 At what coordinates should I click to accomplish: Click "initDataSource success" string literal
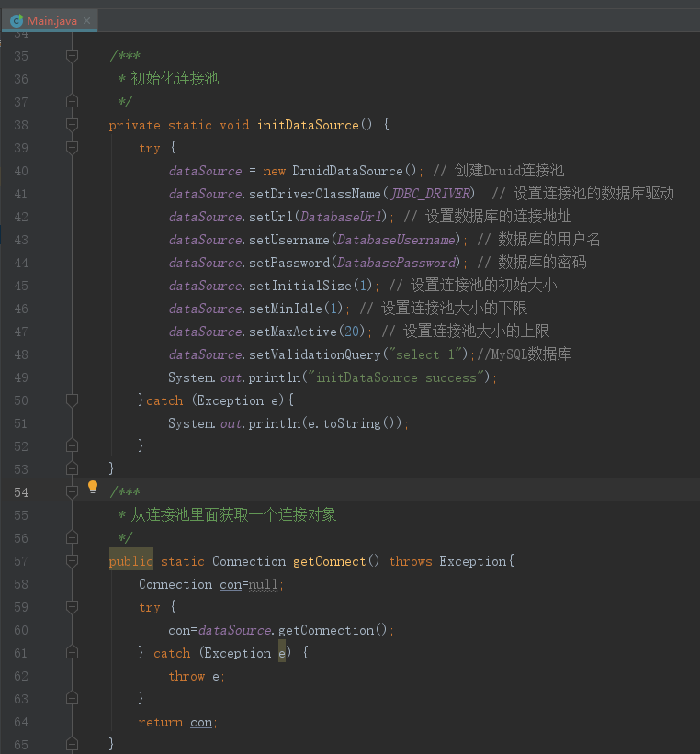tap(396, 377)
